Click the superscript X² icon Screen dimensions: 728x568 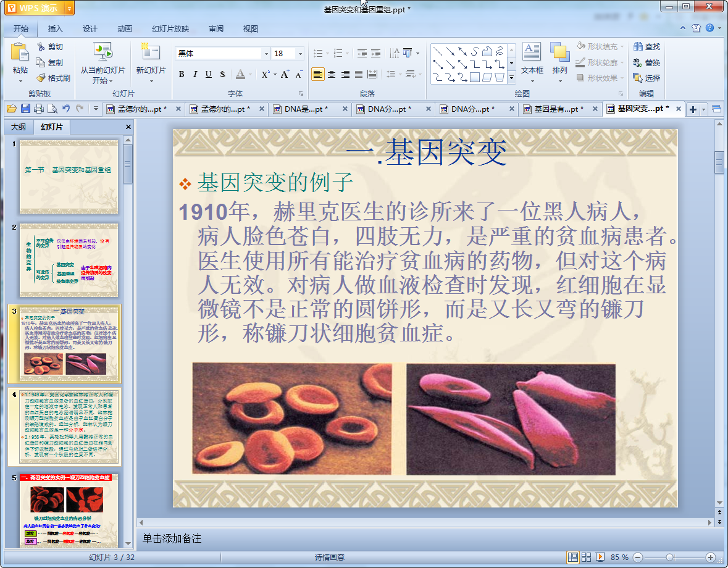coord(265,74)
